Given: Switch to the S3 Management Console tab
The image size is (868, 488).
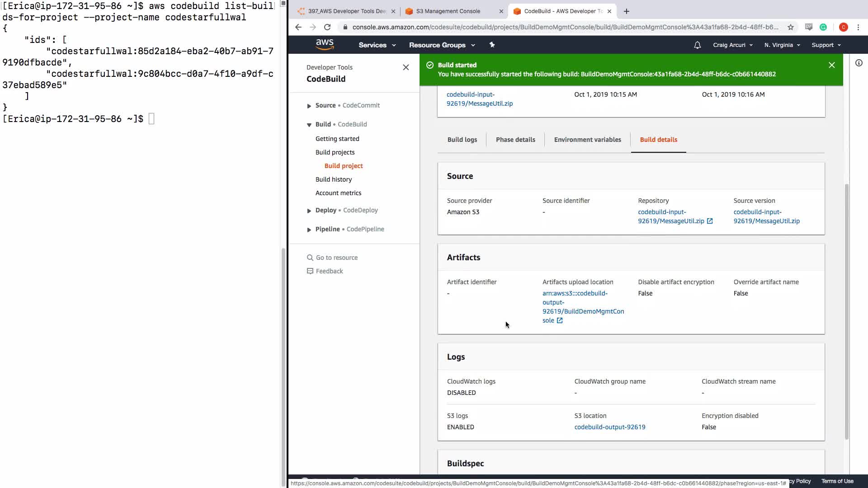Looking at the screenshot, I should pyautogui.click(x=448, y=11).
